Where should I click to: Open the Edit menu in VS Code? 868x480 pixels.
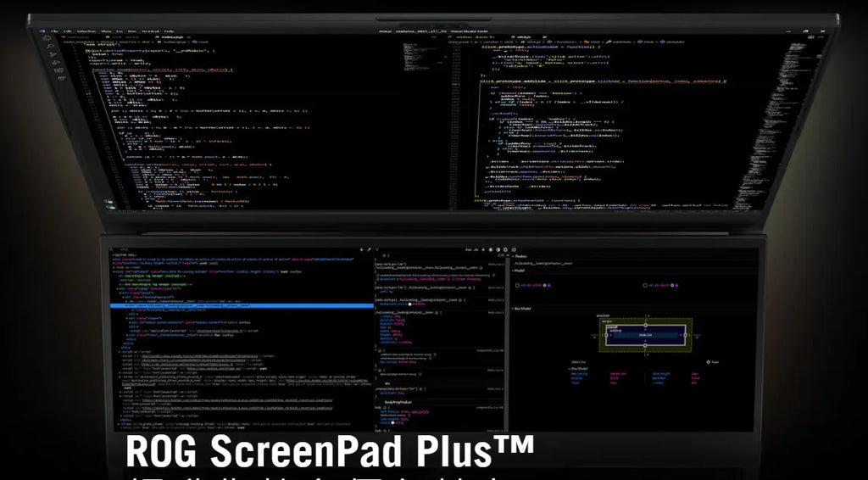click(x=67, y=31)
